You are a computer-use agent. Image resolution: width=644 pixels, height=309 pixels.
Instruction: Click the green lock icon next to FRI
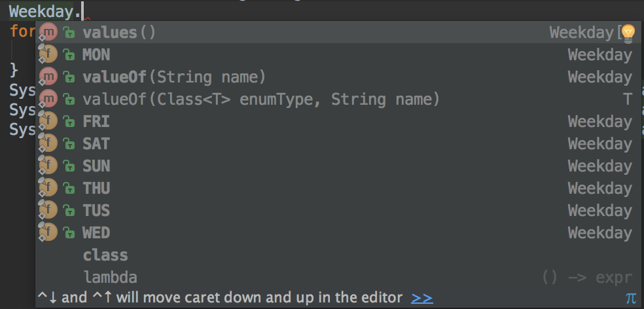[69, 122]
